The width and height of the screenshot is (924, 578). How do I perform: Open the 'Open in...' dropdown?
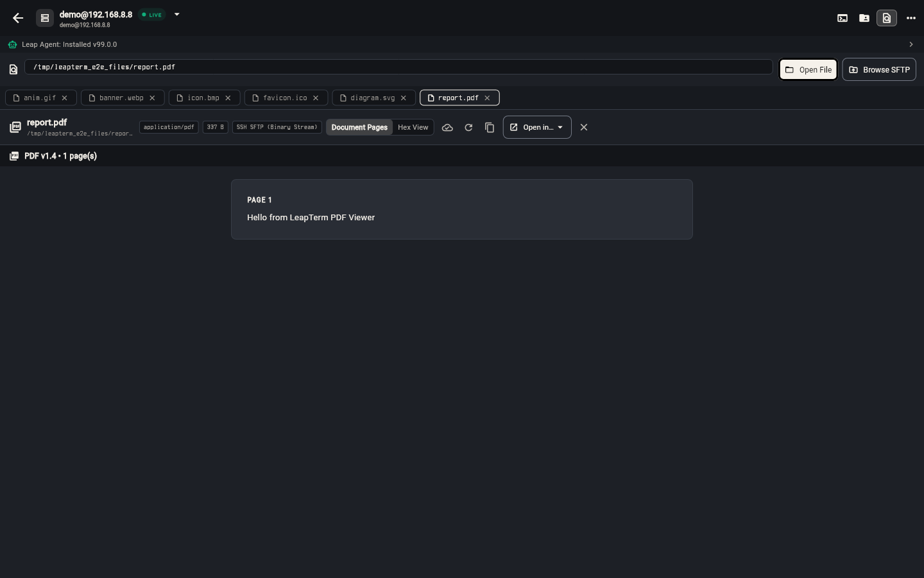tap(537, 127)
